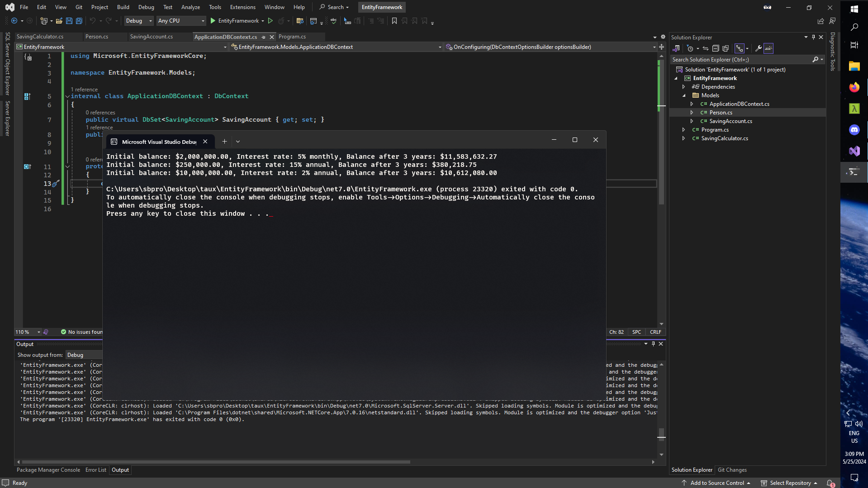Click the Search box in the title bar
The height and width of the screenshot is (488, 868).
pos(334,7)
